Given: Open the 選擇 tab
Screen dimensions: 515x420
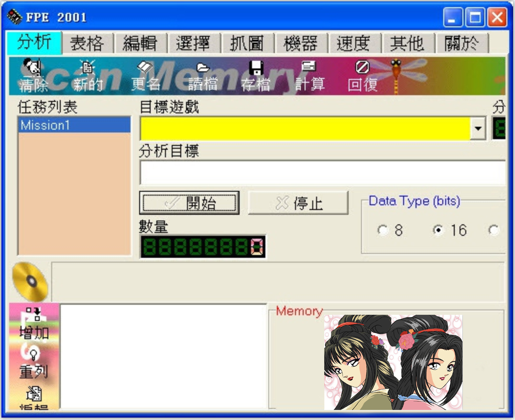Looking at the screenshot, I should pyautogui.click(x=194, y=43).
